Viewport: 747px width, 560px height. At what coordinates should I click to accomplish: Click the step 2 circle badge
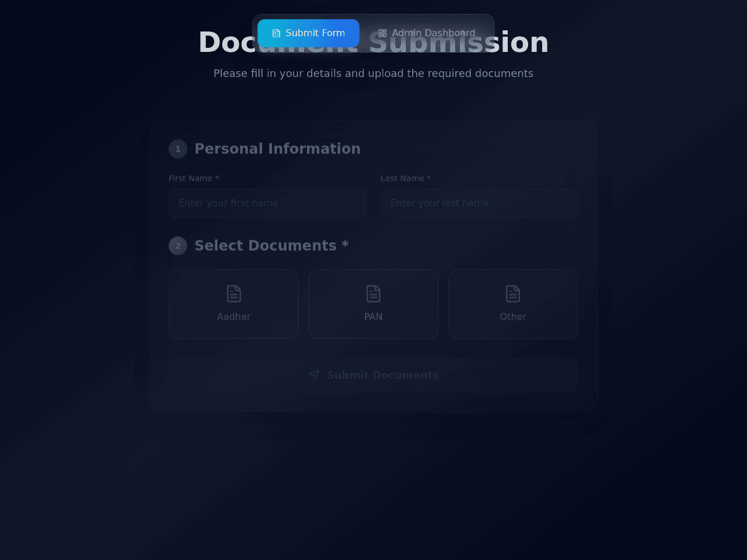178,246
